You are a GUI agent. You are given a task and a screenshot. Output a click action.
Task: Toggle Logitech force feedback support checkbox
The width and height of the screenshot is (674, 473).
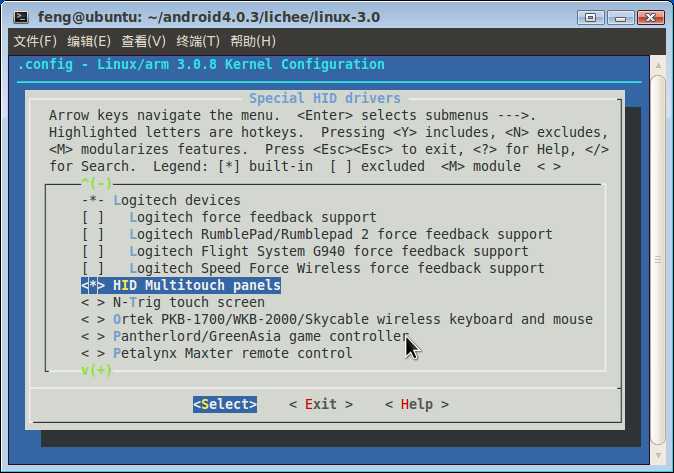pyautogui.click(x=93, y=218)
